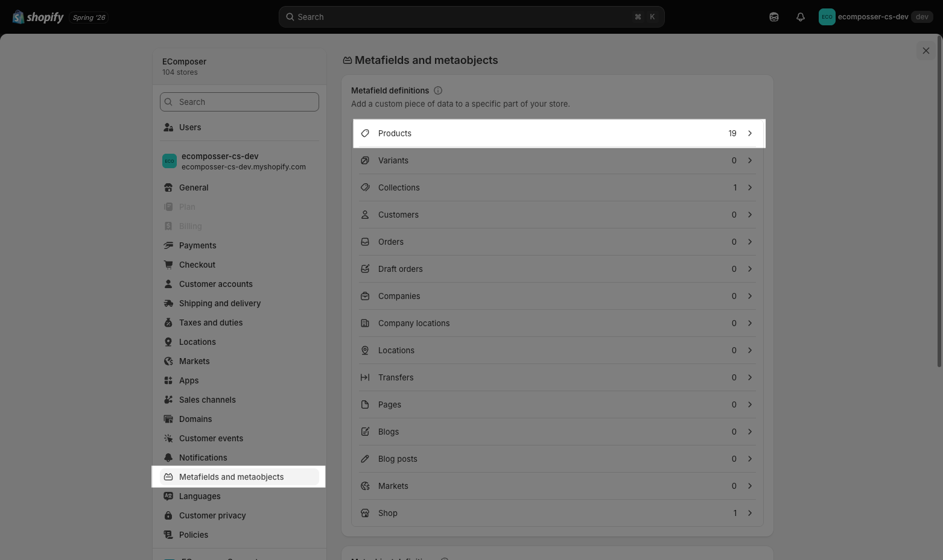This screenshot has width=943, height=560.
Task: Click the Products tag icon
Action: click(365, 133)
